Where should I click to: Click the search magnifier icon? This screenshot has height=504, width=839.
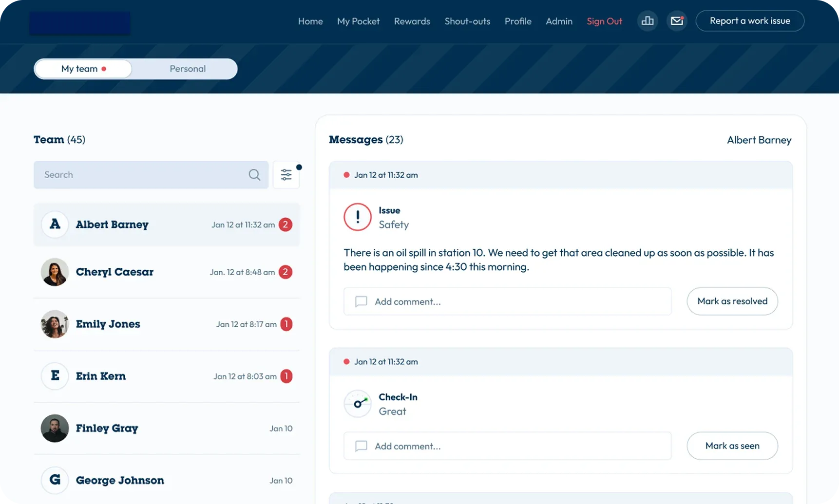tap(254, 175)
